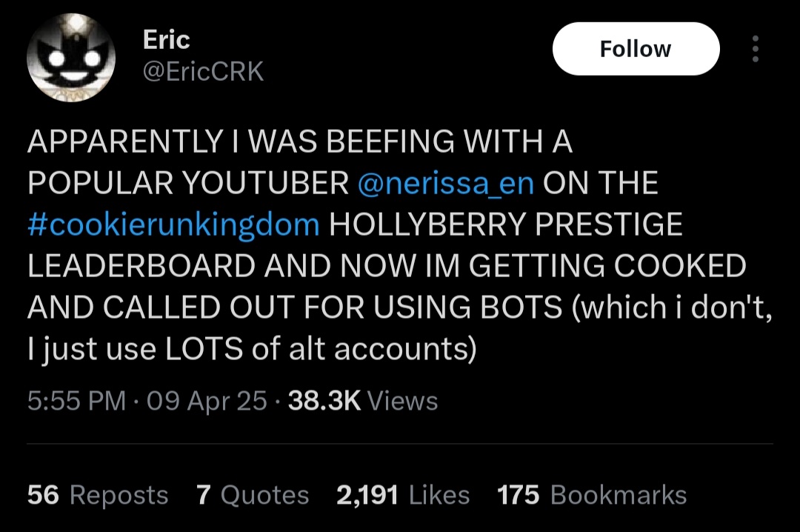The image size is (800, 532).
Task: Open the display name Eric
Action: (x=166, y=39)
